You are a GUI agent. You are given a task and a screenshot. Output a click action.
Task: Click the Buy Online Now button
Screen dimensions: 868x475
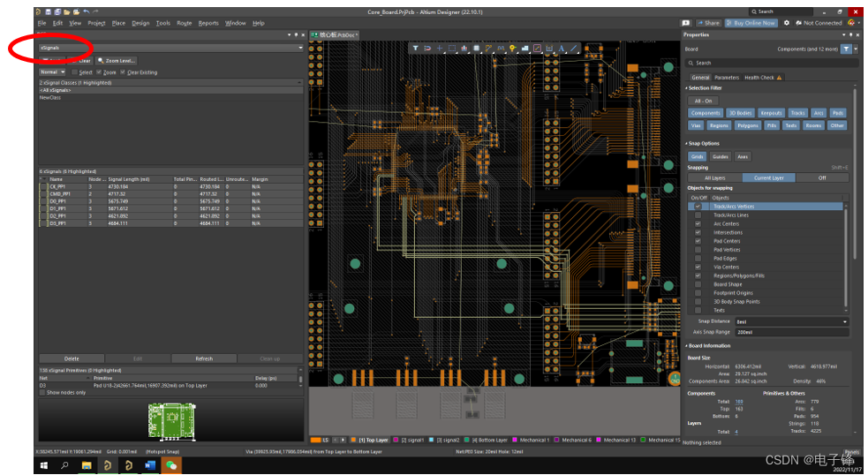click(751, 23)
